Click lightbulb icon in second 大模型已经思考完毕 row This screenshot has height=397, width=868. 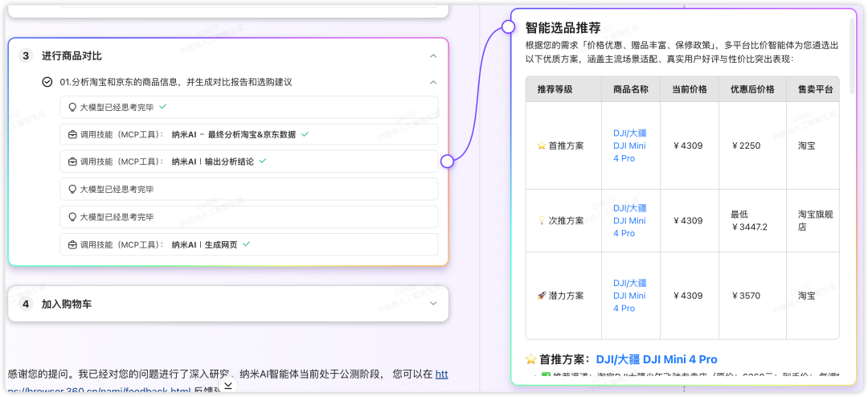pyautogui.click(x=72, y=190)
